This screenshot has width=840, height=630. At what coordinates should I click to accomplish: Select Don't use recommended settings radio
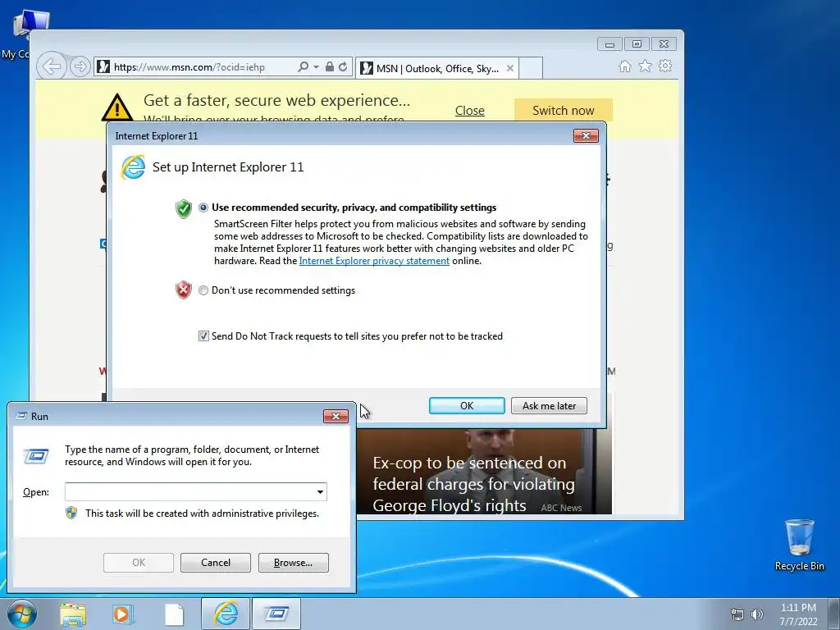203,290
